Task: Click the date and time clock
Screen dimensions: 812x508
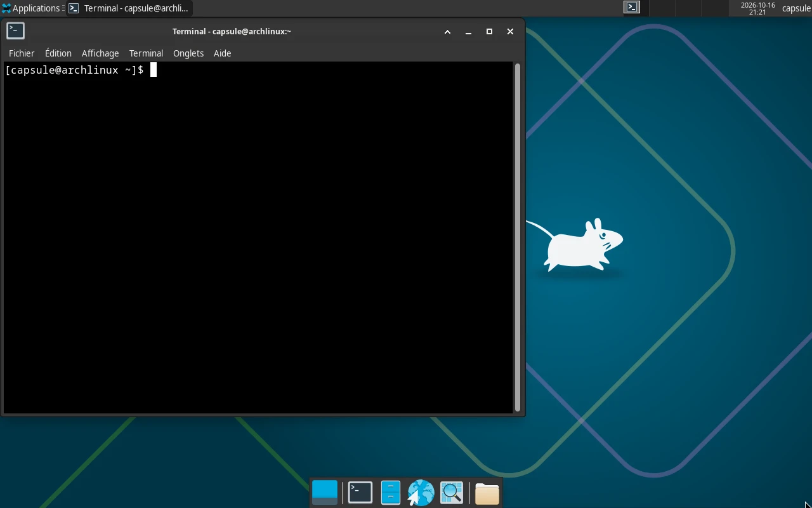Action: pos(757,8)
